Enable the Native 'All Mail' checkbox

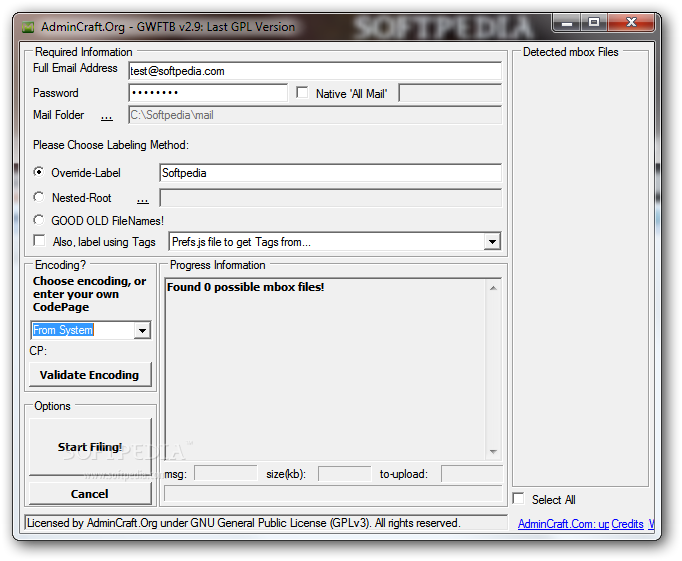coord(302,93)
